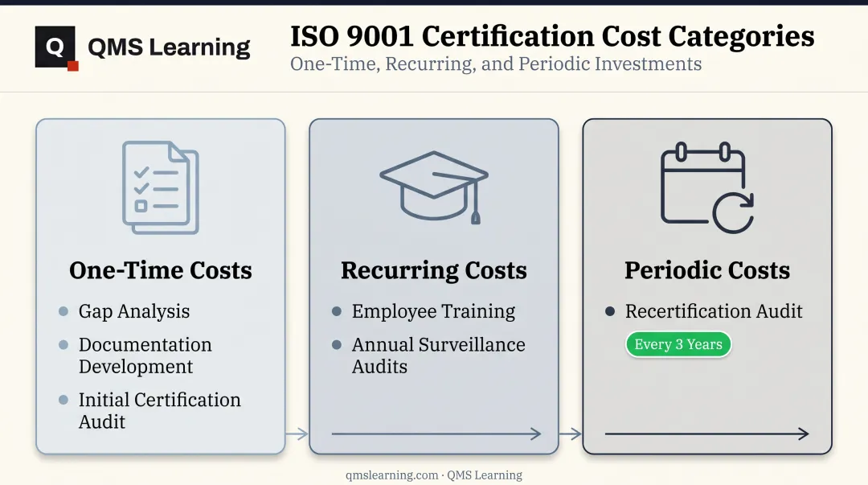Click the One-Time, Recurring, and Periodic Investments subtitle
Viewport: 868px width, 485px height.
tap(496, 64)
